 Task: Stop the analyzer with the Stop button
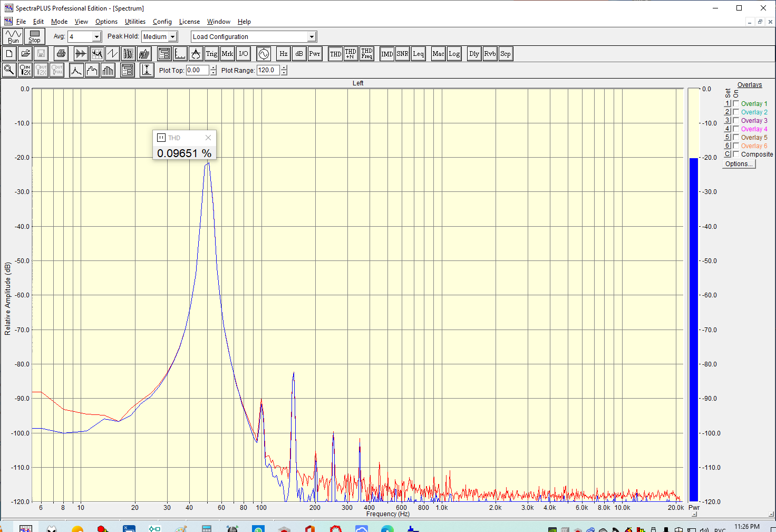point(34,36)
